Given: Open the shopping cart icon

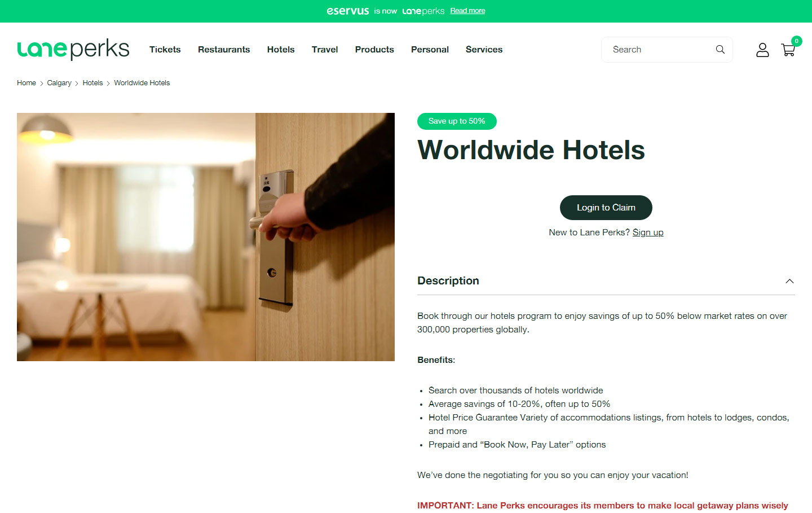Looking at the screenshot, I should click(x=788, y=50).
